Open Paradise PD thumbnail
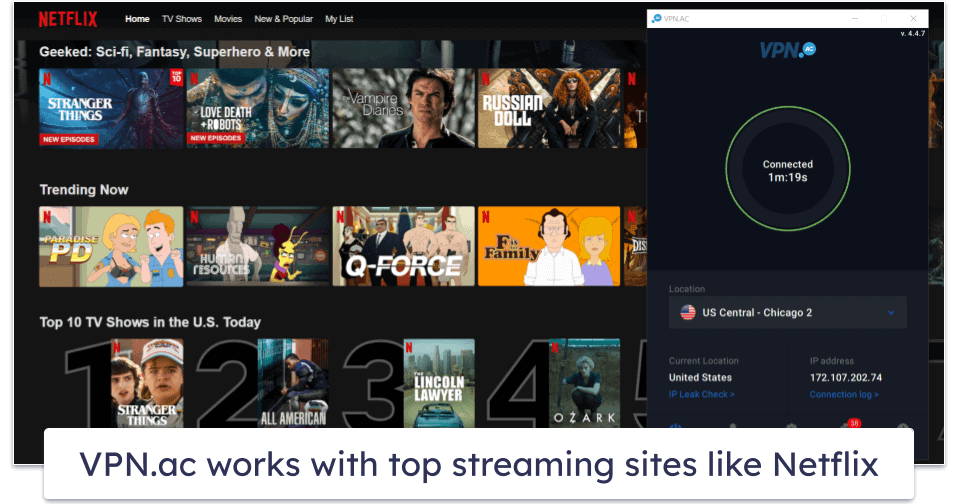 point(111,246)
